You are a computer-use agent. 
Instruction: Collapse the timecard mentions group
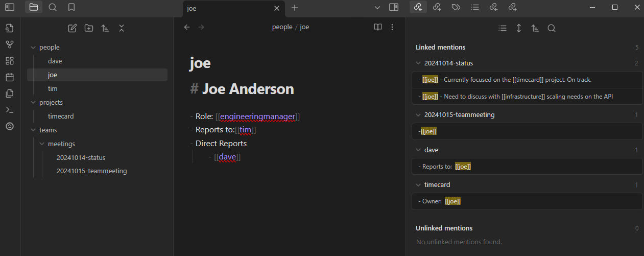coord(419,185)
